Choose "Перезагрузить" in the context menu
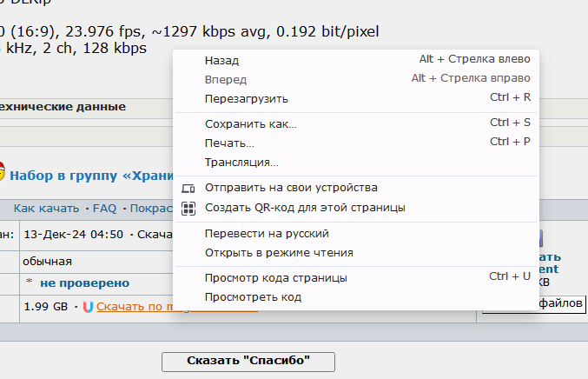 (x=246, y=98)
